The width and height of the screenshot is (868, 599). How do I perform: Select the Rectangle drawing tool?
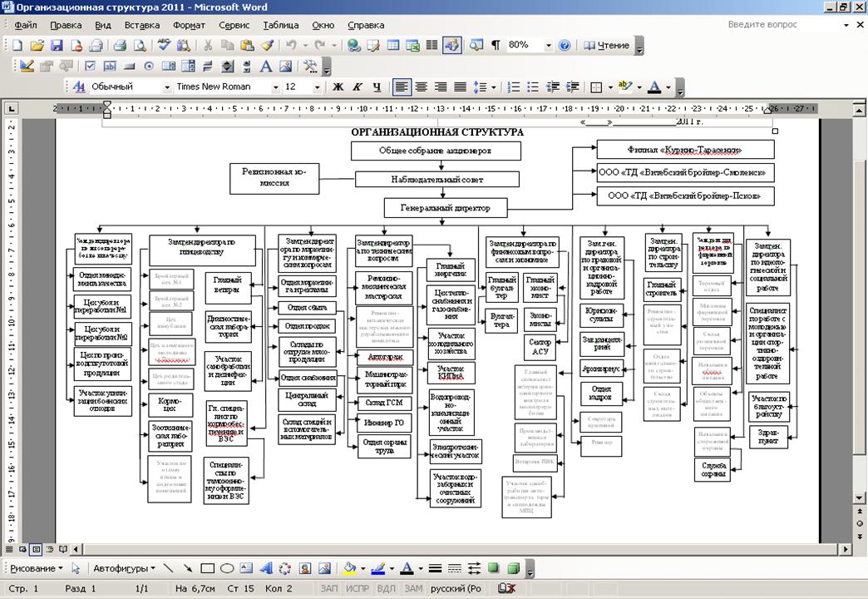[x=207, y=569]
